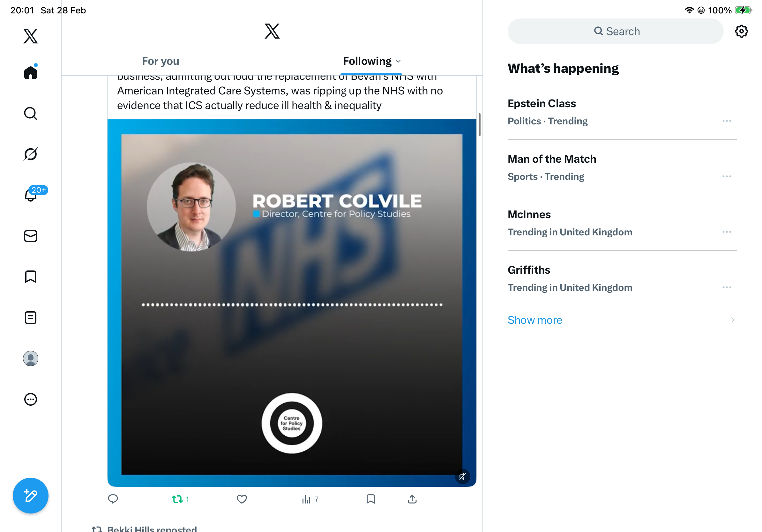
Task: Unmute the video with the speaker icon
Action: coord(462,477)
